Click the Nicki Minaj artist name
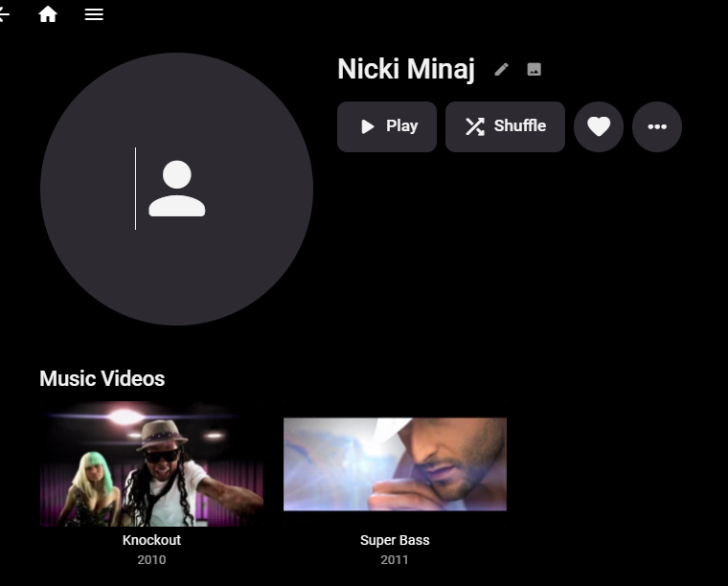728x586 pixels. pyautogui.click(x=406, y=70)
